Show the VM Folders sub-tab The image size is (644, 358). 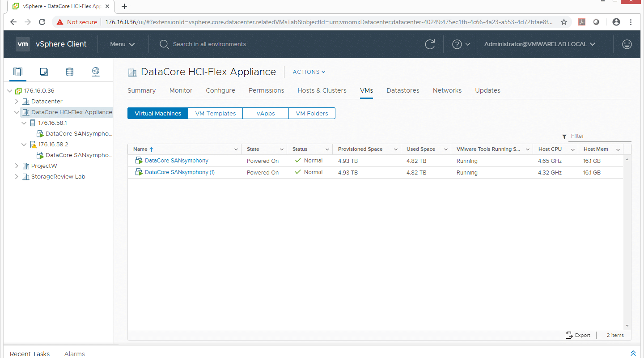[x=312, y=114]
